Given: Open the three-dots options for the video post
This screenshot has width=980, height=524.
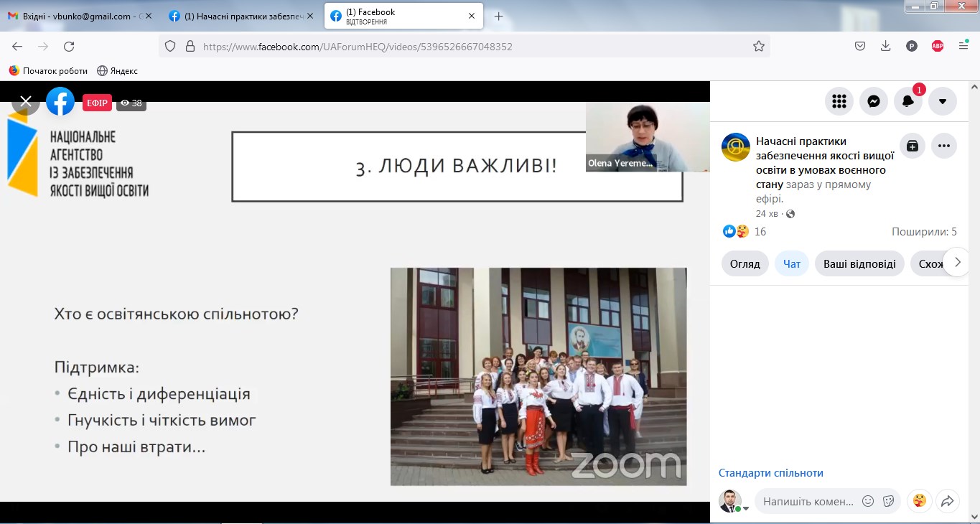Looking at the screenshot, I should pyautogui.click(x=944, y=146).
